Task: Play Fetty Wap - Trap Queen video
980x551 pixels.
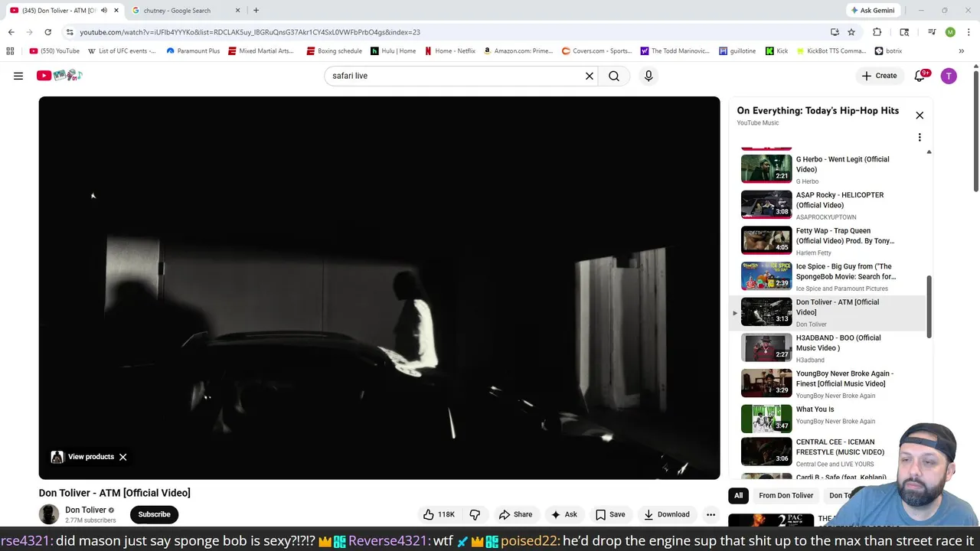Action: (827, 241)
